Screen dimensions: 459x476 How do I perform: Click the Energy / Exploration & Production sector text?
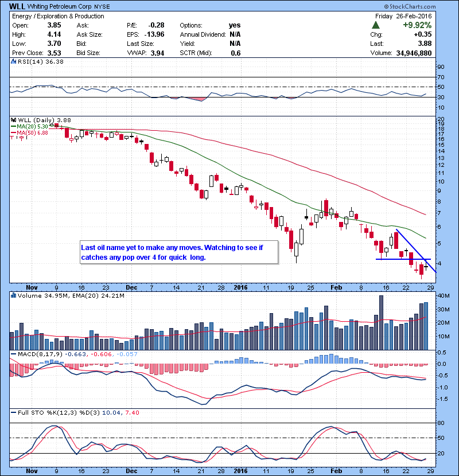tap(58, 17)
